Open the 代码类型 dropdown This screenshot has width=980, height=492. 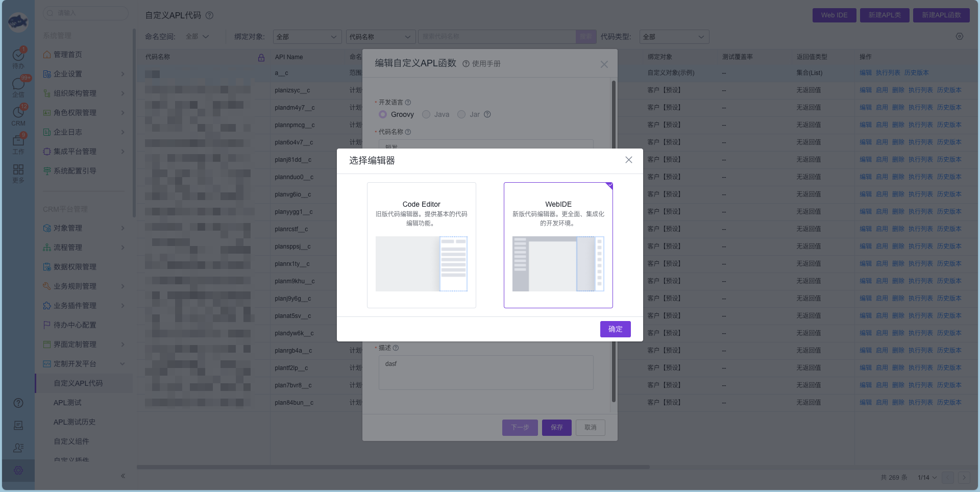coord(674,37)
